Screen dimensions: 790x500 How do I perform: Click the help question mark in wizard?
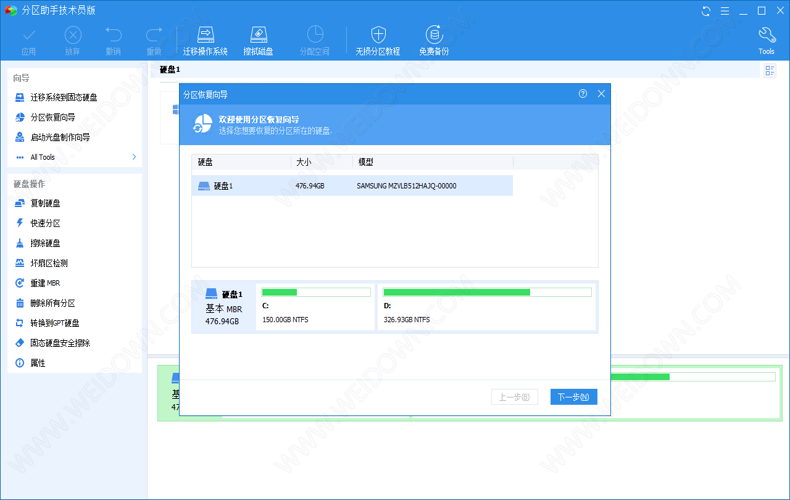(x=583, y=93)
